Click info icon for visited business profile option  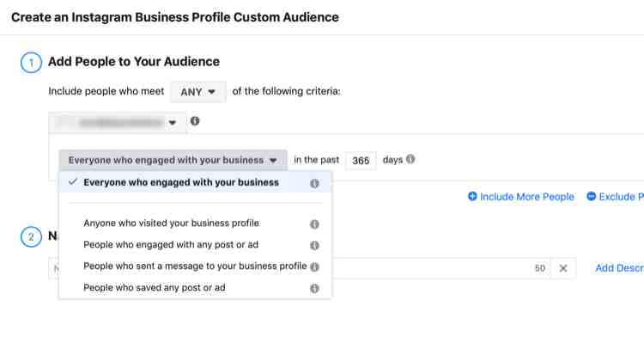pyautogui.click(x=314, y=224)
